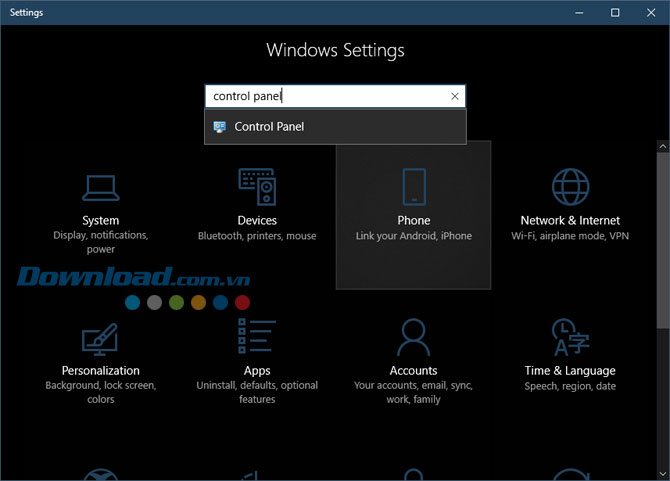Open the Personalization paintbrush icon
The width and height of the screenshot is (670, 481).
click(x=100, y=338)
